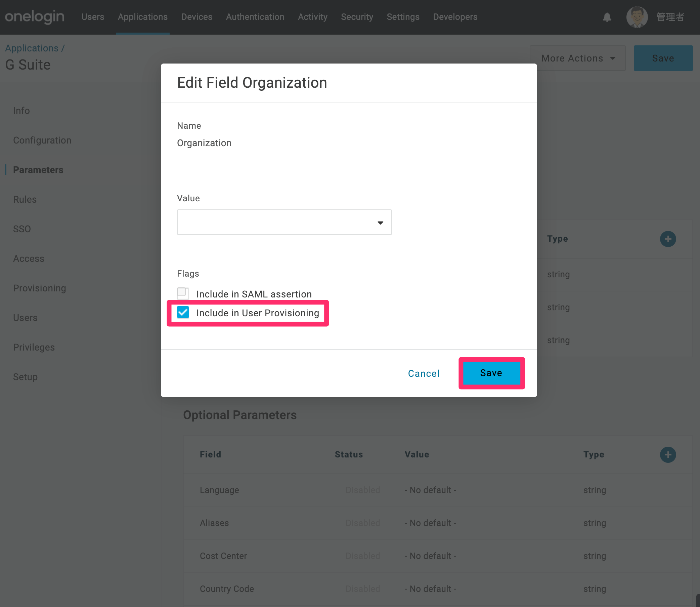The image size is (700, 607).
Task: Click the 管理者 username text
Action: (x=670, y=17)
